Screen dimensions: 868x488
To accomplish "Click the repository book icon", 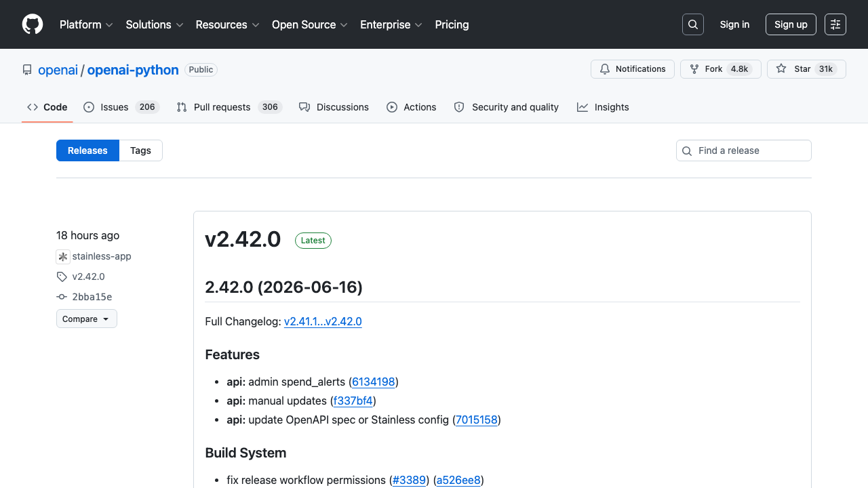I will [x=27, y=70].
